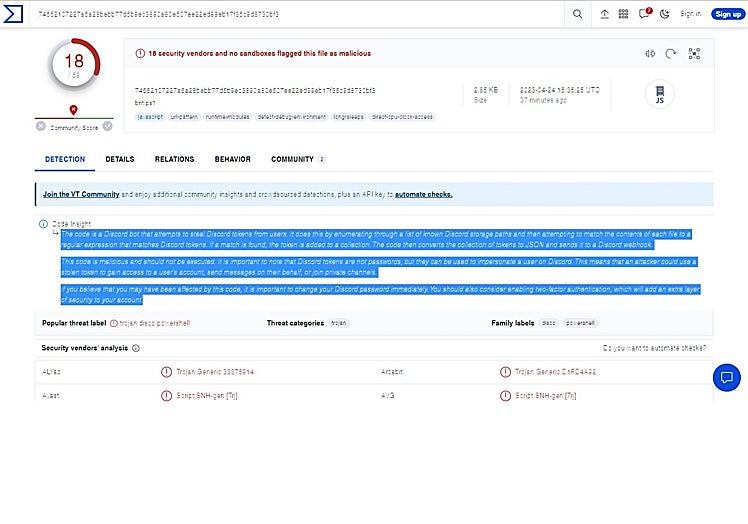This screenshot has width=748, height=524.
Task: Click the similar files compare icon
Action: 650,53
